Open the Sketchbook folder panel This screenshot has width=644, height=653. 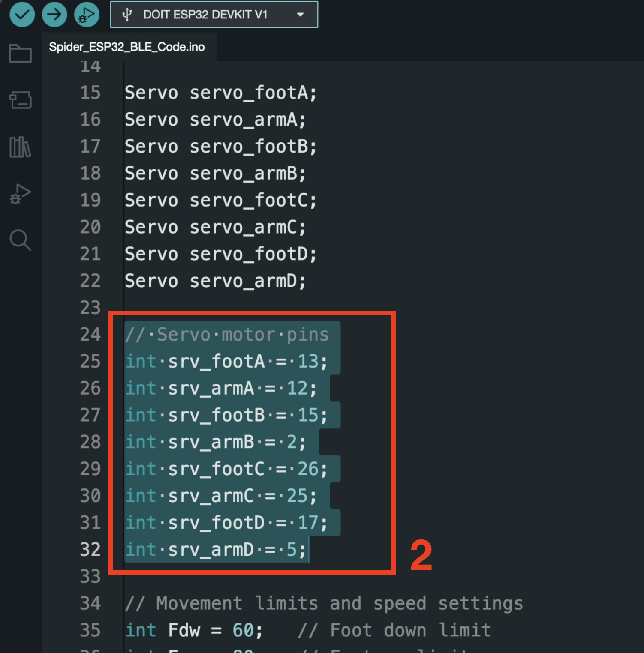pyautogui.click(x=20, y=54)
